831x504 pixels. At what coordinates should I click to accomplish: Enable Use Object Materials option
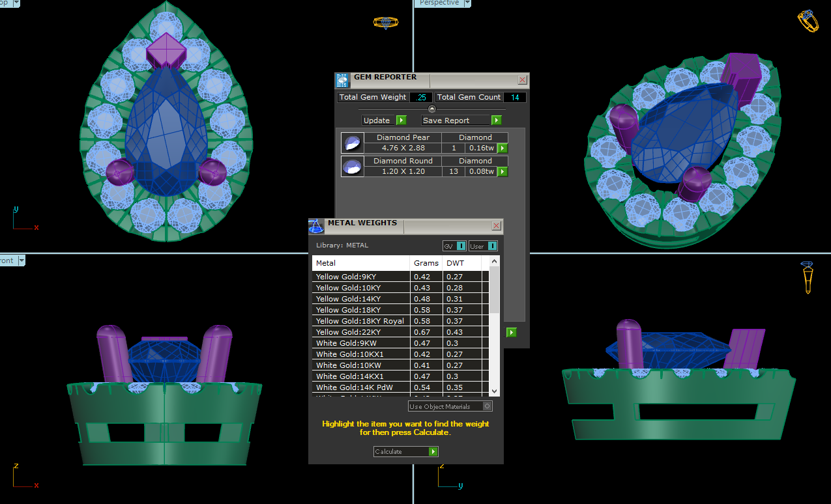(x=487, y=406)
